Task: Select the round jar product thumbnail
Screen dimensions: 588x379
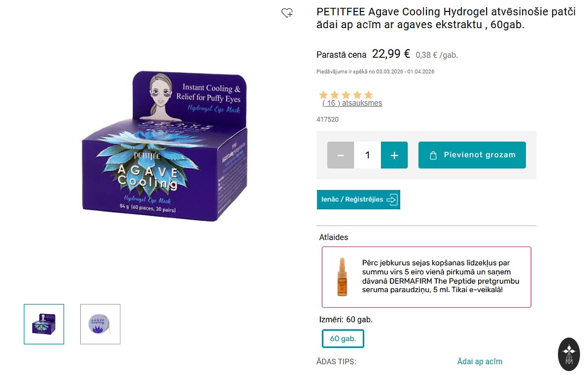Action: tap(101, 324)
